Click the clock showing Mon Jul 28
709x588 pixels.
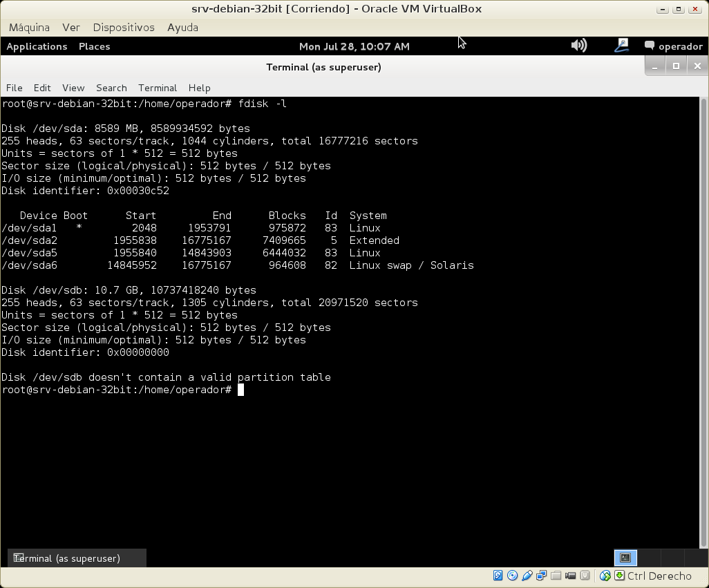[354, 46]
